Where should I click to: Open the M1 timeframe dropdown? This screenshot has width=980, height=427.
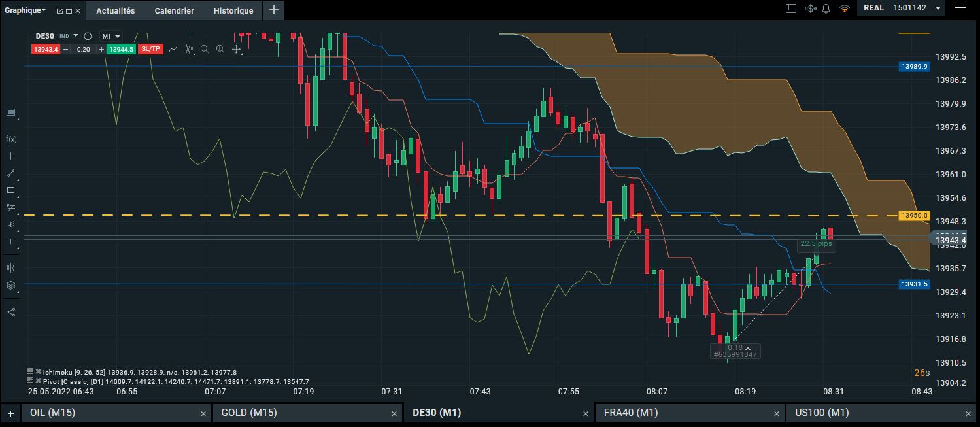[110, 36]
